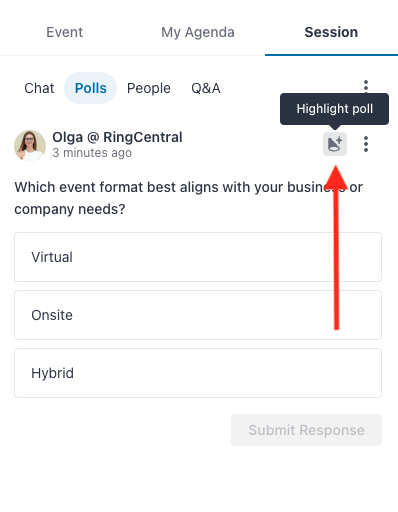The height and width of the screenshot is (512, 398).
Task: Open the People section
Action: 149,88
